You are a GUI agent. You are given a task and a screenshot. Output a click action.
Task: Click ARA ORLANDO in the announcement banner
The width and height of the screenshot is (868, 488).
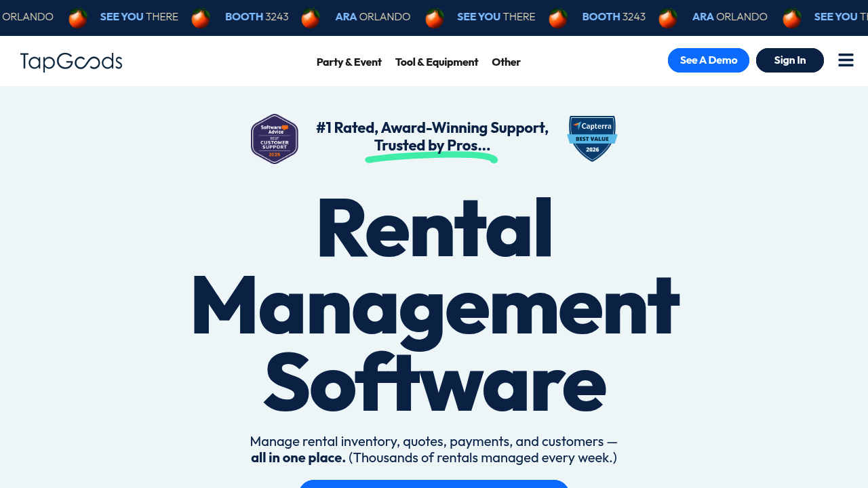click(372, 16)
